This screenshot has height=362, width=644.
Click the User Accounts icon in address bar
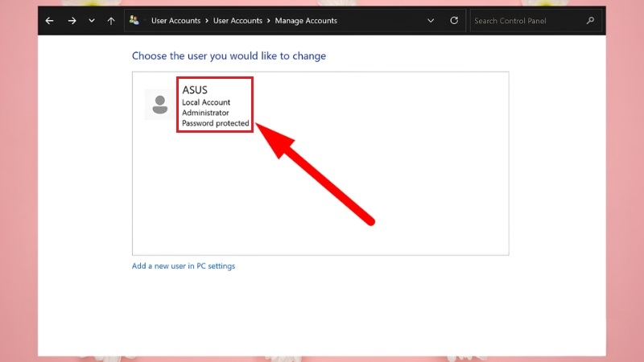(x=134, y=19)
